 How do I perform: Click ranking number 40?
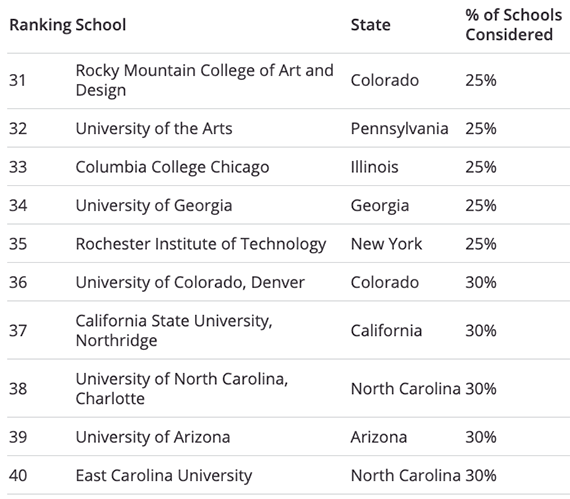pos(18,475)
